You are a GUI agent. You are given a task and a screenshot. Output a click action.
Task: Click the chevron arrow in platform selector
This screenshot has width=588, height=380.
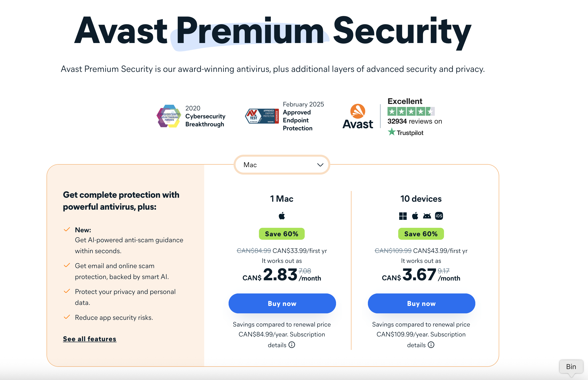(x=320, y=165)
